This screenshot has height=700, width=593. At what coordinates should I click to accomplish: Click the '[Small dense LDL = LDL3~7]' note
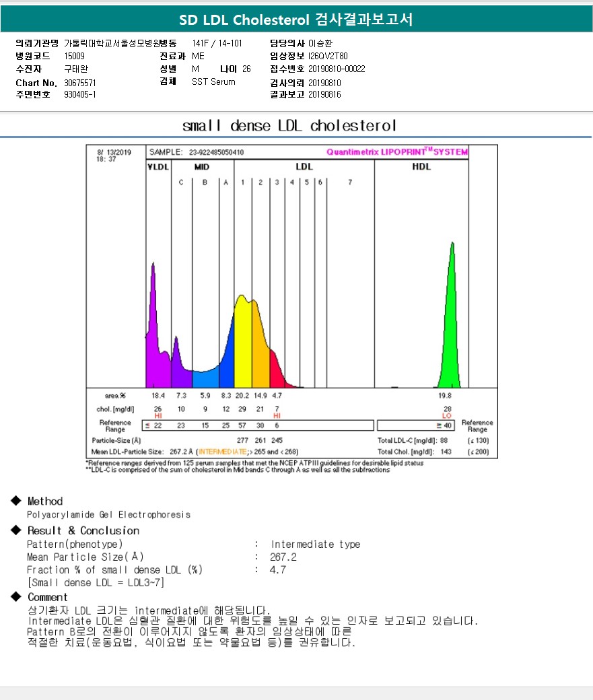tap(96, 583)
